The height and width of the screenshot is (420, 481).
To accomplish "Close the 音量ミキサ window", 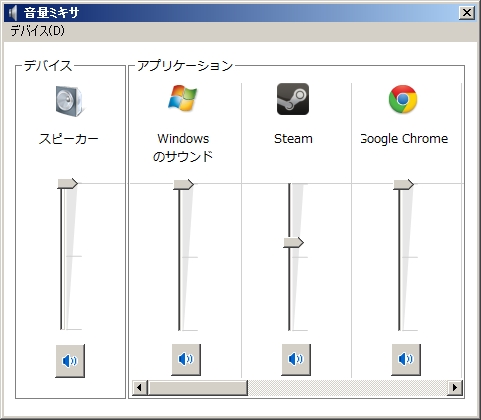I will pyautogui.click(x=467, y=13).
